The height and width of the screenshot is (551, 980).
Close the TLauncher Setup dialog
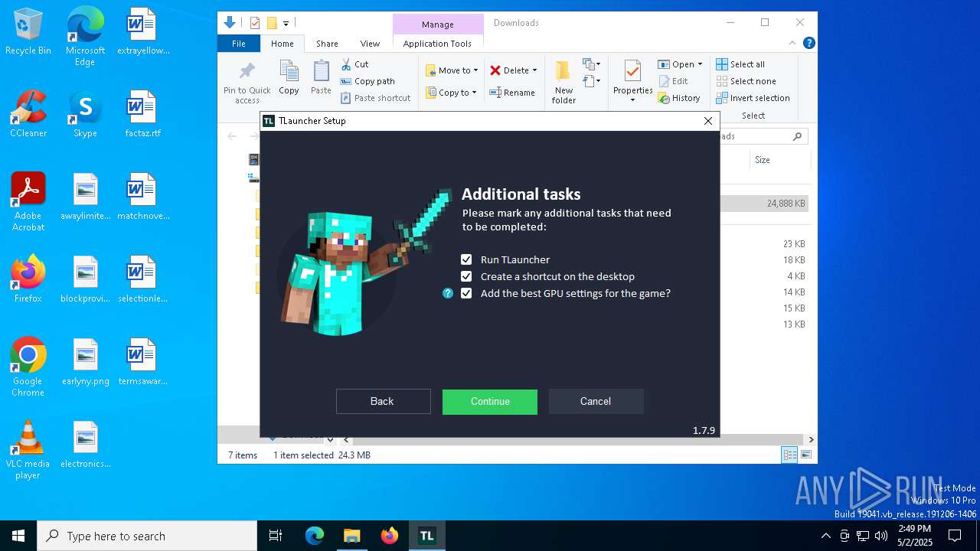[708, 121]
